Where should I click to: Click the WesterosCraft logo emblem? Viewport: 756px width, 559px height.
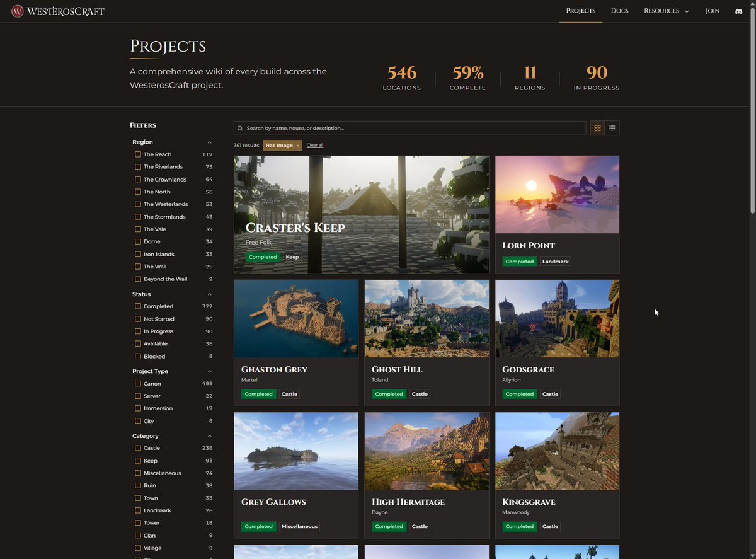[x=18, y=11]
